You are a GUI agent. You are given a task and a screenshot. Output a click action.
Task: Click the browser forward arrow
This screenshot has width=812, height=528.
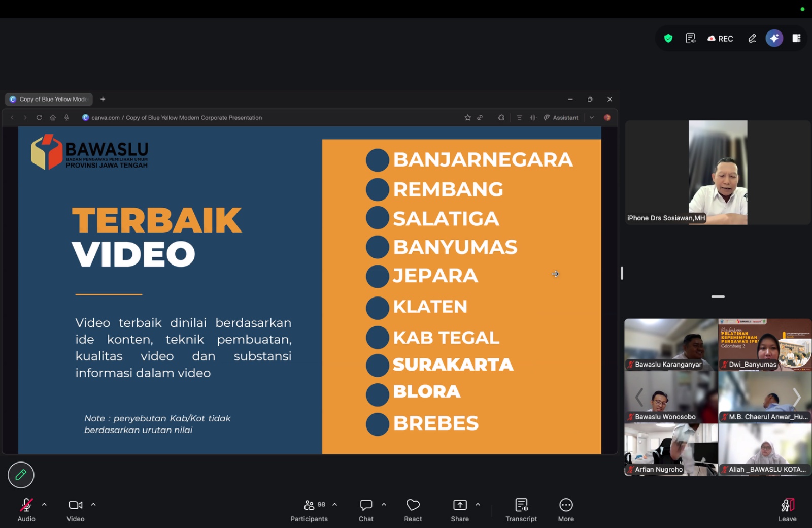[x=25, y=117]
